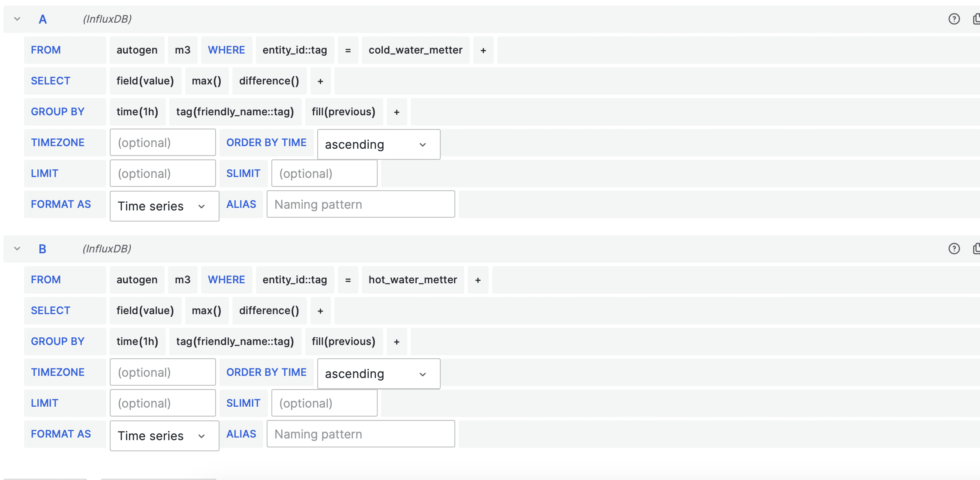This screenshot has height=480, width=980.
Task: Click cold_water_metter tag value
Action: point(415,50)
